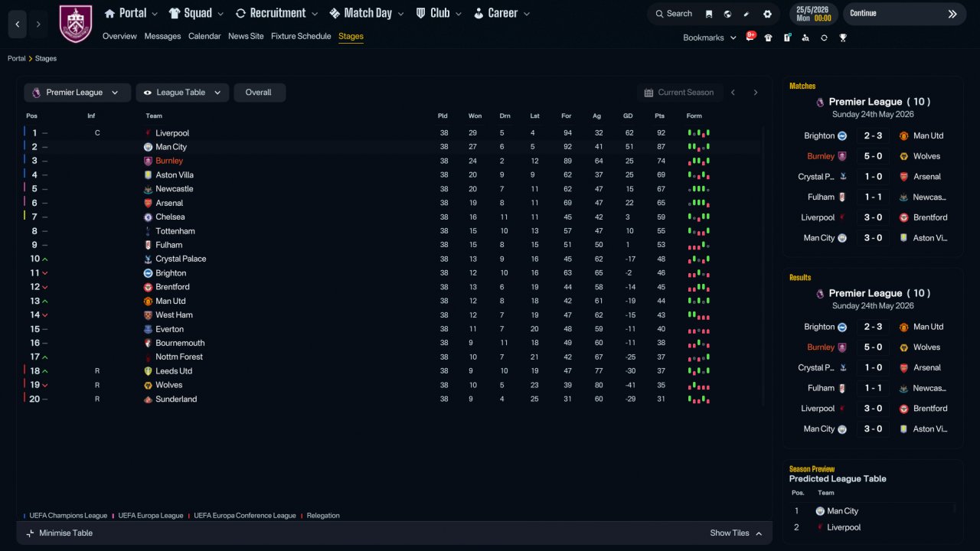Open Tottenham team link in the table

tap(175, 231)
